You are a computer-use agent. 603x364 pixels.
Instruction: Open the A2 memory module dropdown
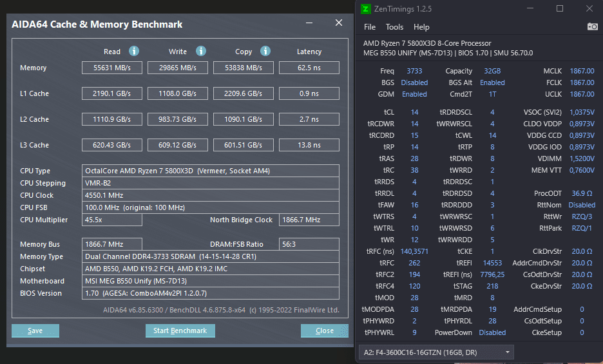(437, 352)
